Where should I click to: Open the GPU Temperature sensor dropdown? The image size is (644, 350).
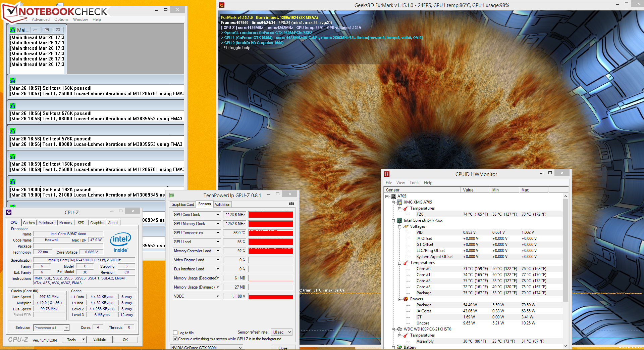(x=218, y=233)
